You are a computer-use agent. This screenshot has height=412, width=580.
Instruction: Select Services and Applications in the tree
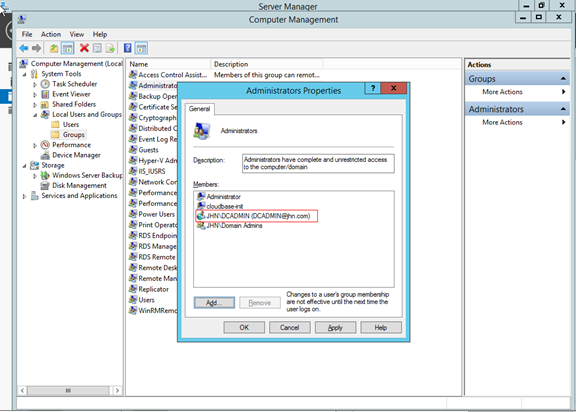(79, 196)
